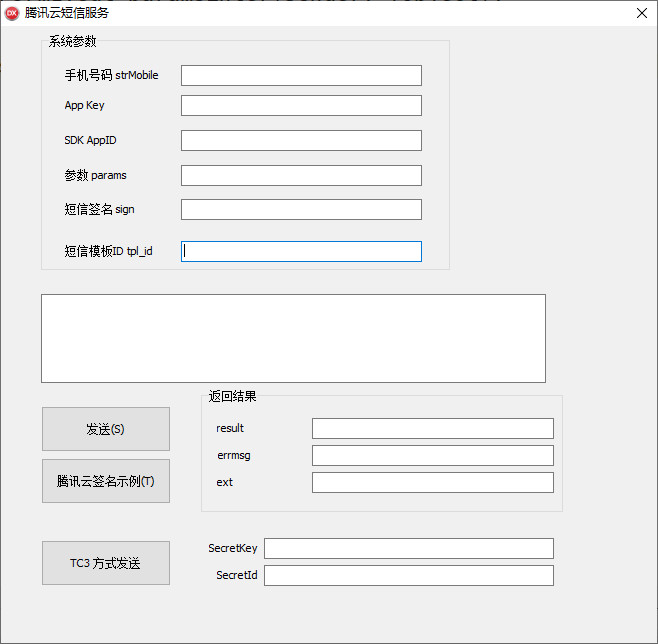Click the ext output field

coord(433,482)
